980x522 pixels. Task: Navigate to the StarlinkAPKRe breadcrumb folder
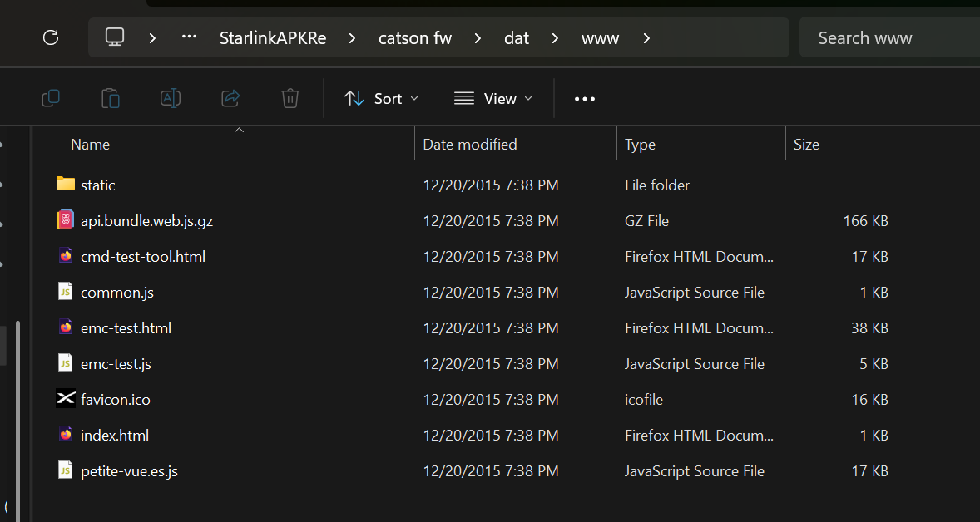(x=273, y=38)
